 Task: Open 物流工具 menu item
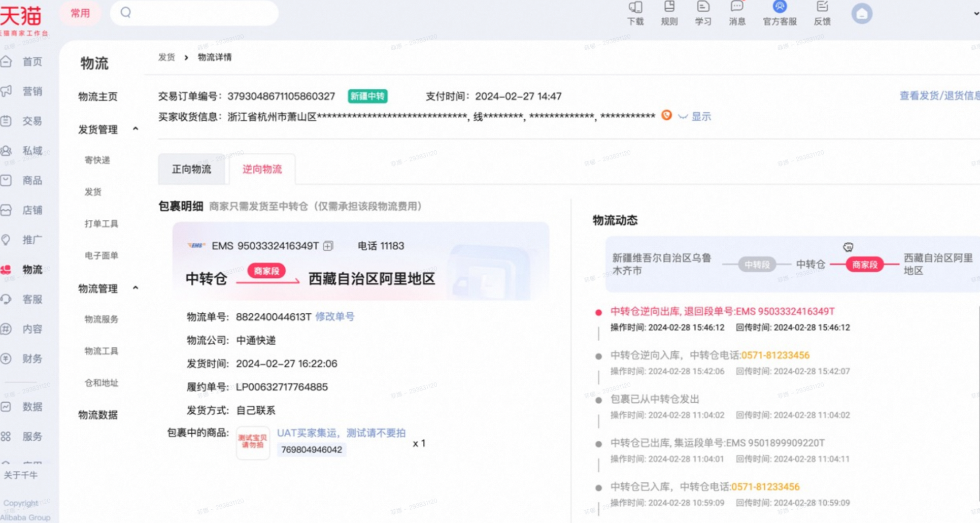[102, 351]
